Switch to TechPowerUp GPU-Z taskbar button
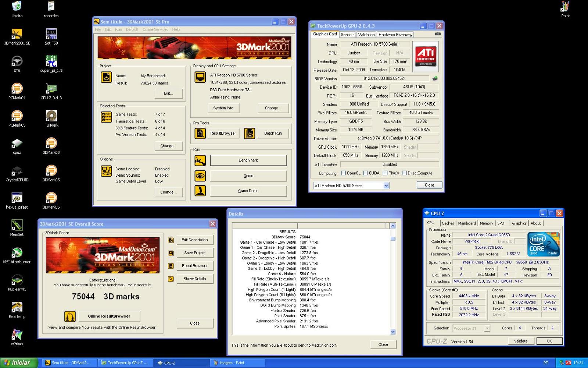The image size is (588, 368). click(x=125, y=363)
